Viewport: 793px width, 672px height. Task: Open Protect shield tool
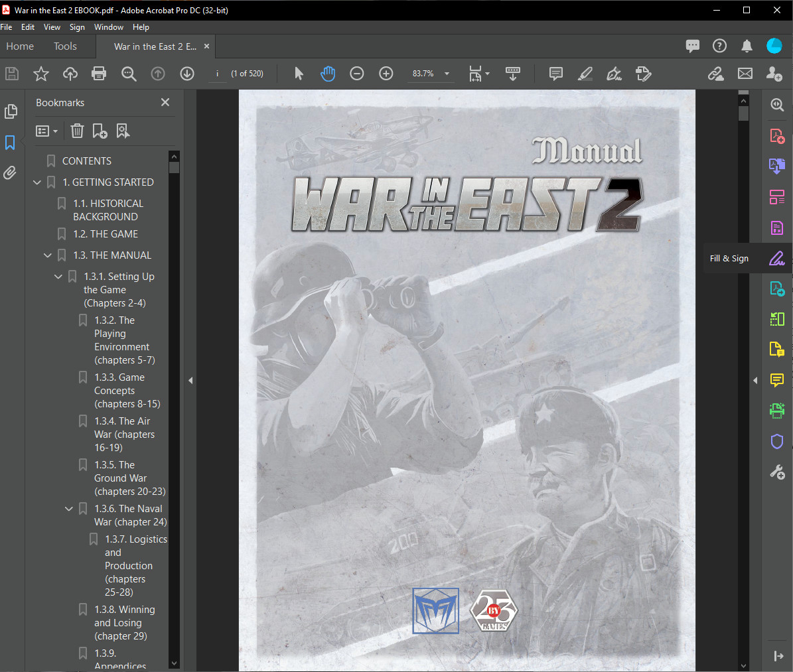pyautogui.click(x=777, y=441)
